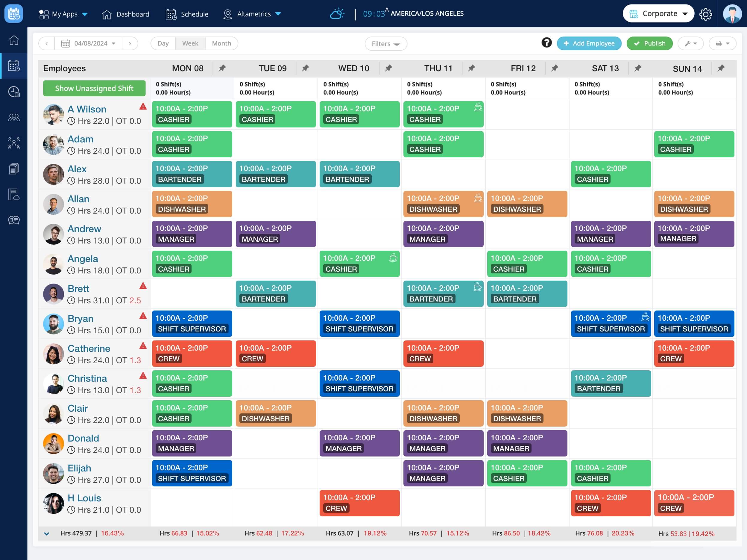The width and height of the screenshot is (747, 560).
Task: Toggle the pin for FRI 12 column
Action: point(555,68)
